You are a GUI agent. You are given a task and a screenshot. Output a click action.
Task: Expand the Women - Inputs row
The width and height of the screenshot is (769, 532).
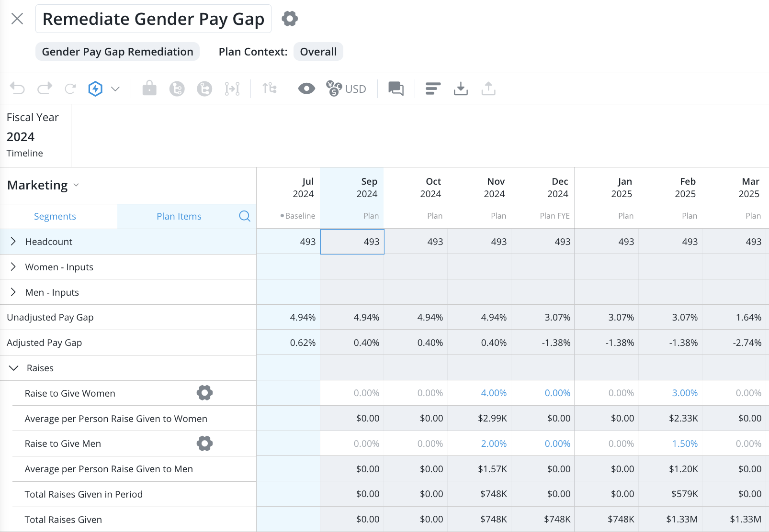point(13,267)
